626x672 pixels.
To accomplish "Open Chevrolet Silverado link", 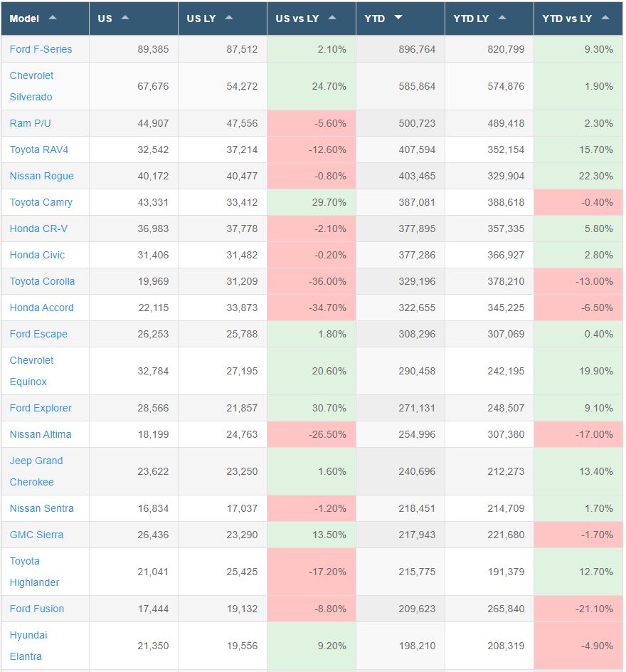I will click(x=32, y=86).
